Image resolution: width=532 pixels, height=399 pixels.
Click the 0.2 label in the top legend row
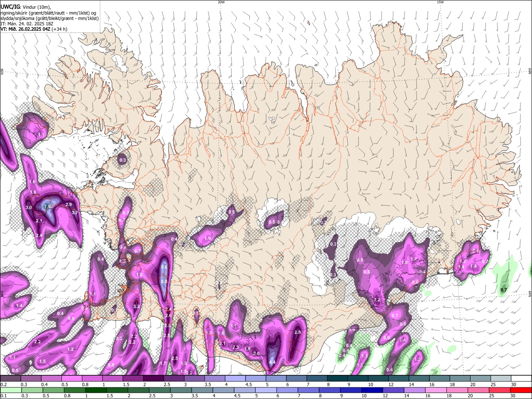click(x=3, y=384)
